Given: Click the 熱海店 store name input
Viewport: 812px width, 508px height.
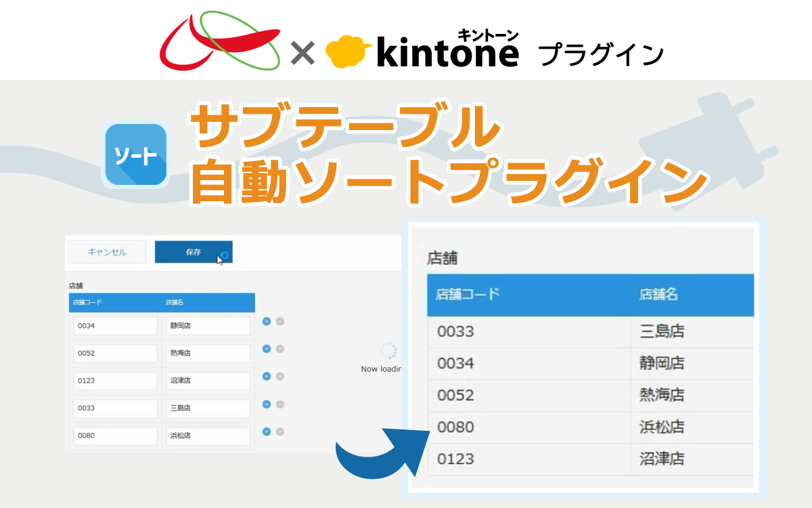Looking at the screenshot, I should [x=208, y=353].
